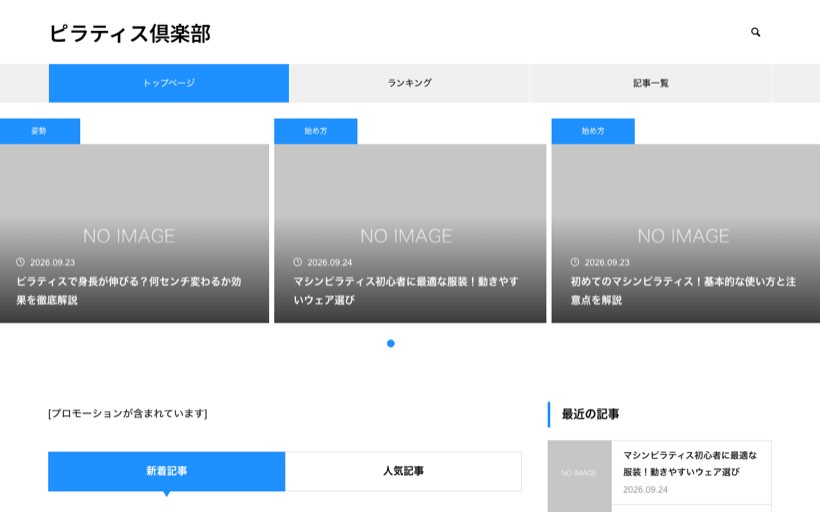Open article 初めてのマシンピラティス！基本的な使い方
The image size is (820, 512).
[683, 291]
